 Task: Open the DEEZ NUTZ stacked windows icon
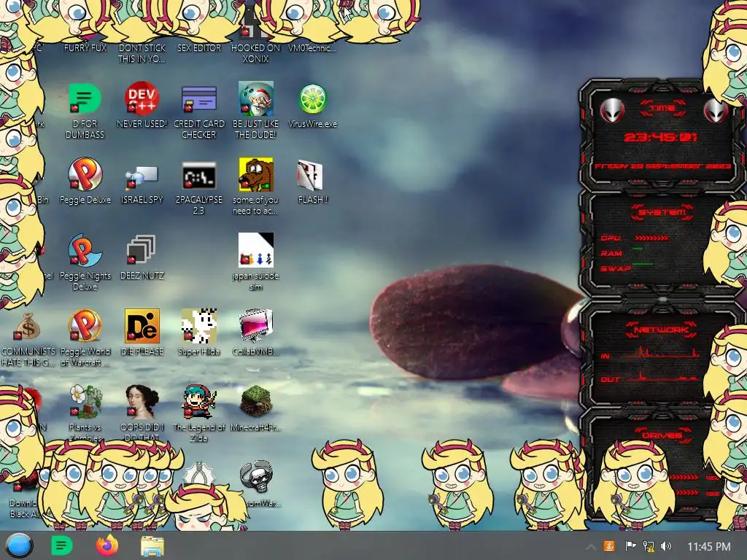point(142,249)
